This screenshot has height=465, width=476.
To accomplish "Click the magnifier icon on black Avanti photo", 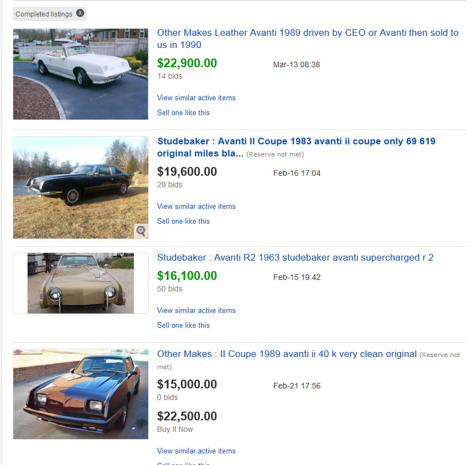I will [141, 231].
